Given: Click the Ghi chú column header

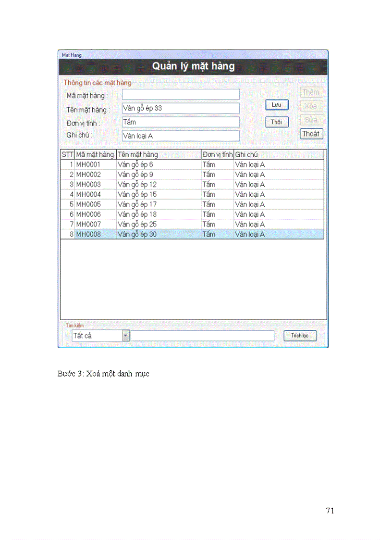Looking at the screenshot, I should pos(250,154).
